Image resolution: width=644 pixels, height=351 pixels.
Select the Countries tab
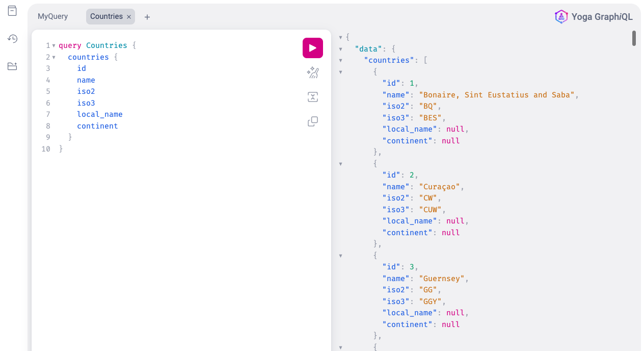pyautogui.click(x=106, y=16)
